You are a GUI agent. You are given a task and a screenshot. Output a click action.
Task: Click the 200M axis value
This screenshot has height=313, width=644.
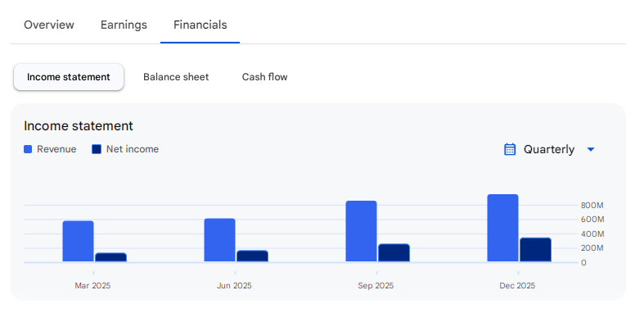pos(592,248)
